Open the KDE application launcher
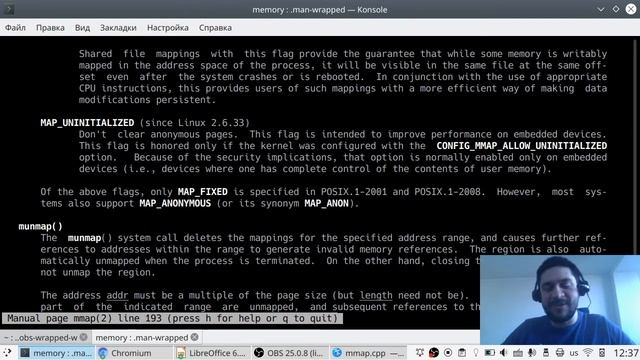The height and width of the screenshot is (360, 640). click(x=8, y=353)
